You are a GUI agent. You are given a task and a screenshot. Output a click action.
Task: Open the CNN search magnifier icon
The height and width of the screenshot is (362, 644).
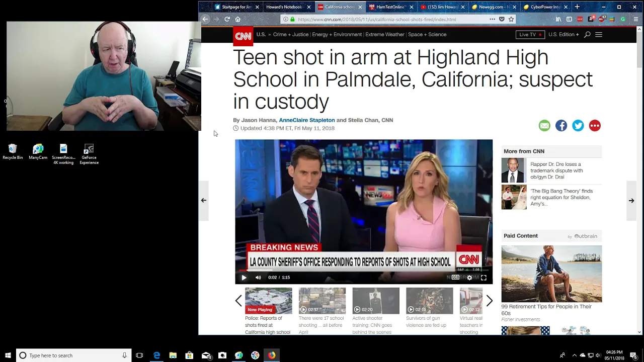[587, 35]
